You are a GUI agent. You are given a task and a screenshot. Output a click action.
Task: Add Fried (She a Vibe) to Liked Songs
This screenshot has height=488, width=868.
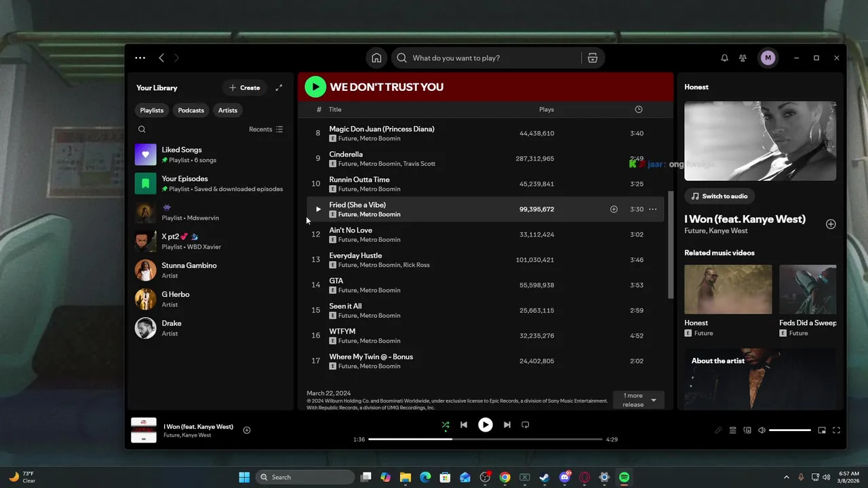pyautogui.click(x=614, y=209)
